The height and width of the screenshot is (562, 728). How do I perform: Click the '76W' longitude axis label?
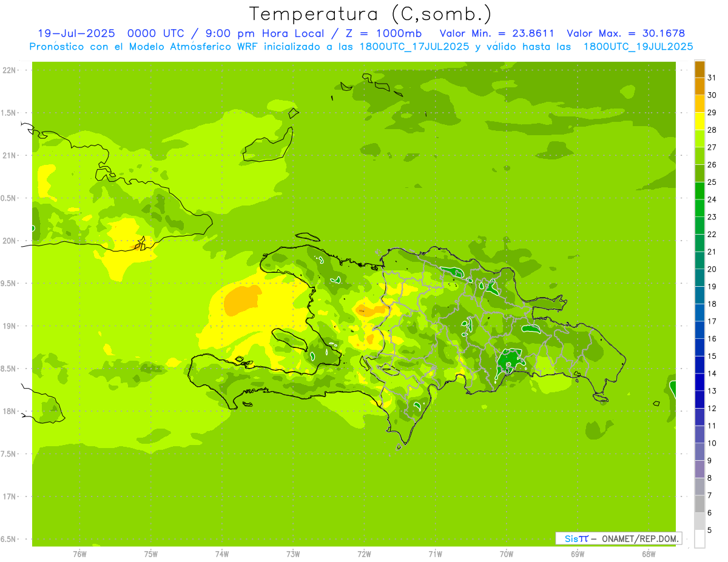79,554
